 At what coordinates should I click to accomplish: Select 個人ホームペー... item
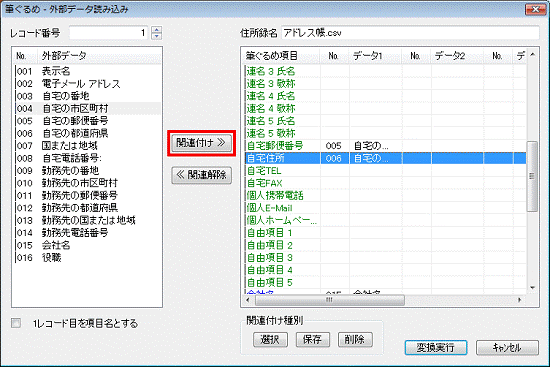[x=385, y=220]
